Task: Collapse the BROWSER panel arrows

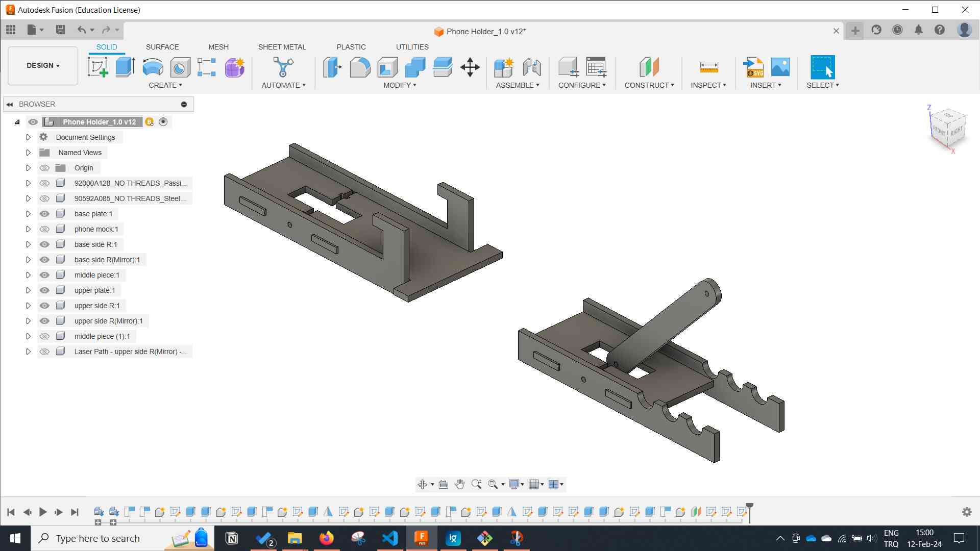Action: 10,104
